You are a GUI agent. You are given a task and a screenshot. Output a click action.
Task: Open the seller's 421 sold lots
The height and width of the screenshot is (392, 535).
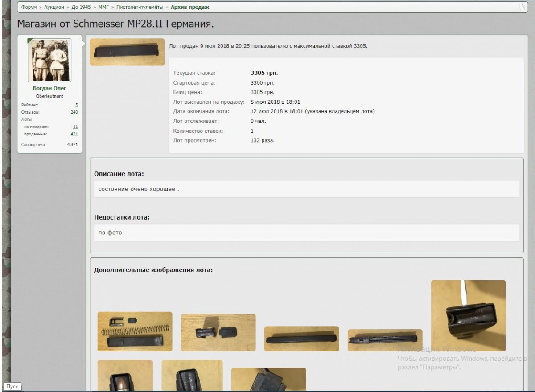[74, 134]
